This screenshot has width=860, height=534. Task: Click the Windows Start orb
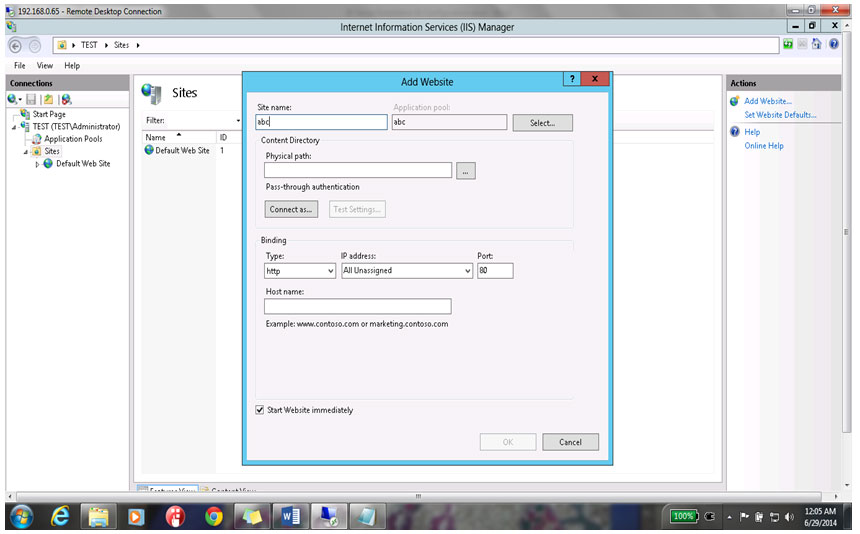pyautogui.click(x=22, y=516)
